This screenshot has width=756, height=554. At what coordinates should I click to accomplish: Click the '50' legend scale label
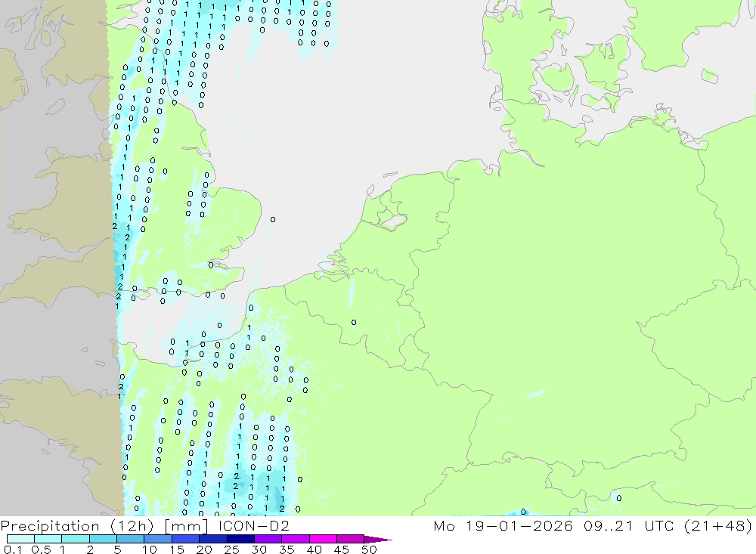tap(369, 549)
